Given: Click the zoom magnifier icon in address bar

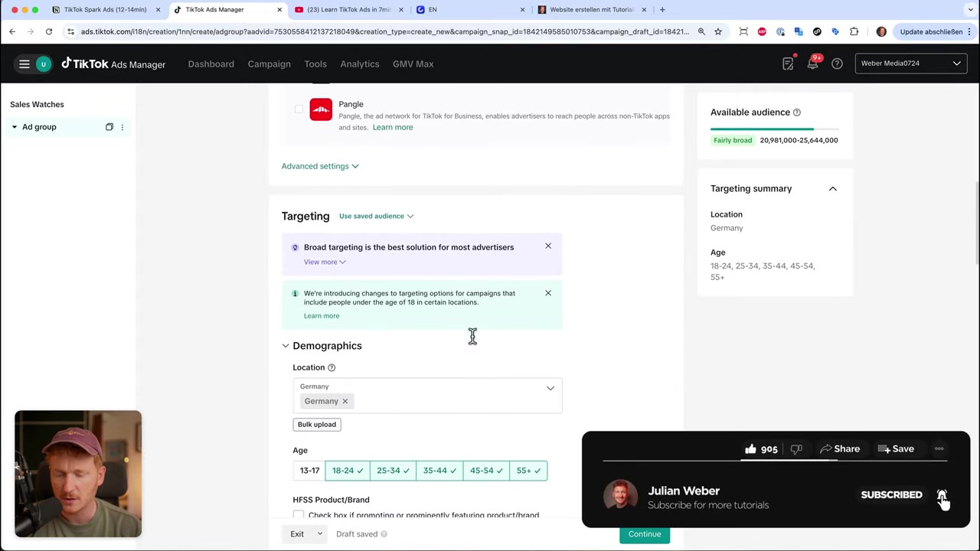Looking at the screenshot, I should (x=701, y=31).
